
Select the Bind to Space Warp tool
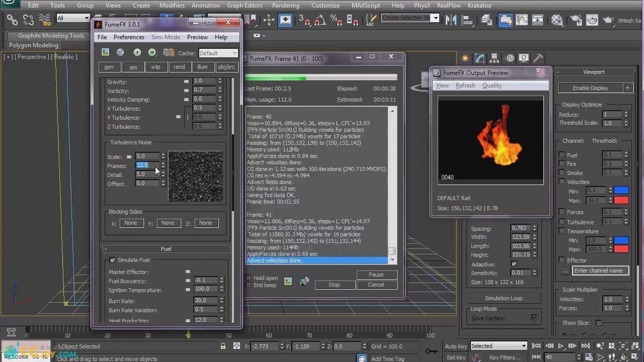[44, 20]
